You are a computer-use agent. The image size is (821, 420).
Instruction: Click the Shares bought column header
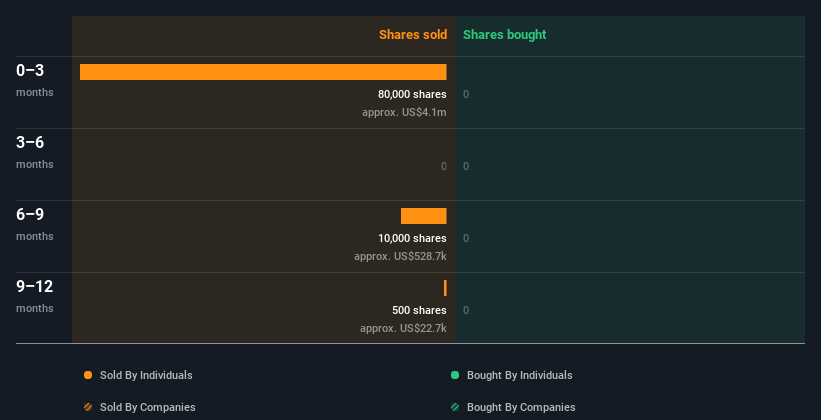pos(504,35)
